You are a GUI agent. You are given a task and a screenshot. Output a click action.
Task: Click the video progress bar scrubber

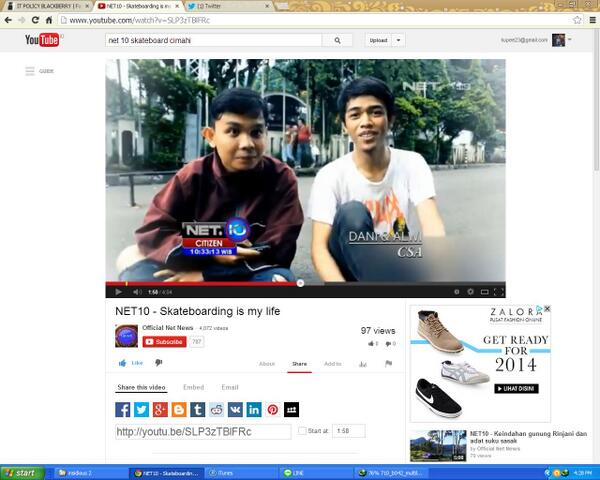(x=300, y=283)
